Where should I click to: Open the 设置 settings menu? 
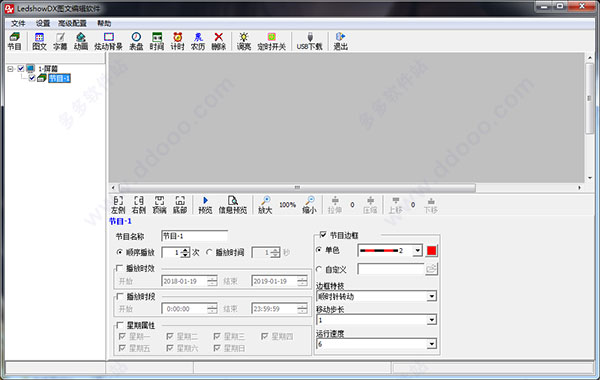[x=43, y=24]
